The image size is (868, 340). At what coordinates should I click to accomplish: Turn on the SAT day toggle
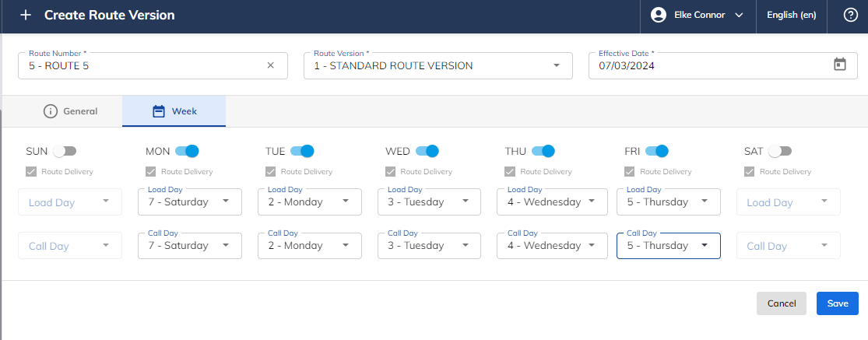pyautogui.click(x=780, y=151)
